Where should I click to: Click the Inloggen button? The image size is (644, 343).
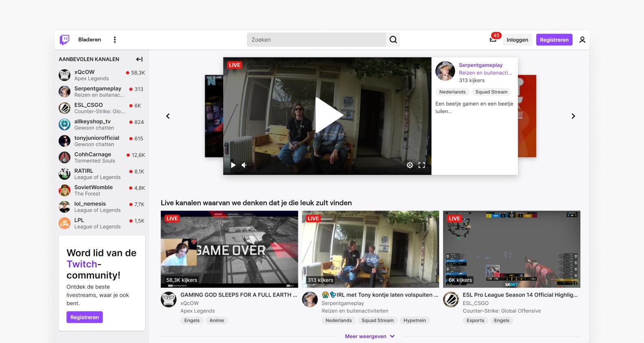coord(517,39)
